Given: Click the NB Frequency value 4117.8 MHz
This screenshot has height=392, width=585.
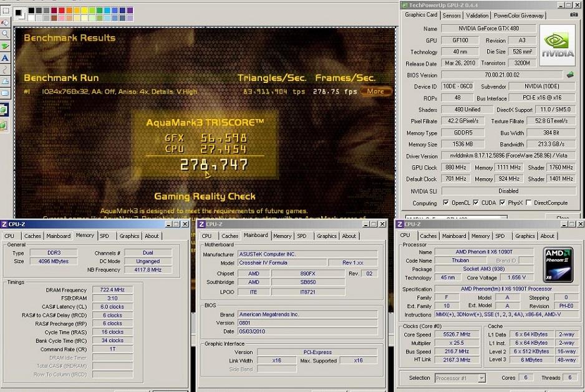Looking at the screenshot, I should (148, 269).
